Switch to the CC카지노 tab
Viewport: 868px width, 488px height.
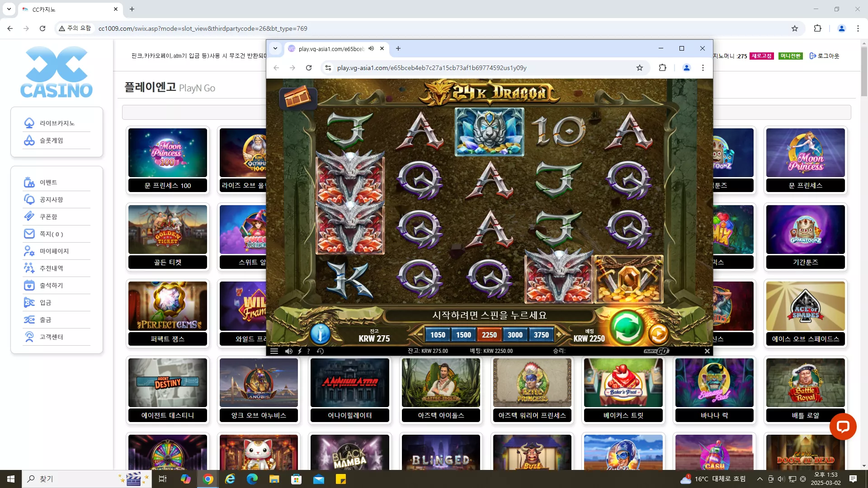point(70,9)
